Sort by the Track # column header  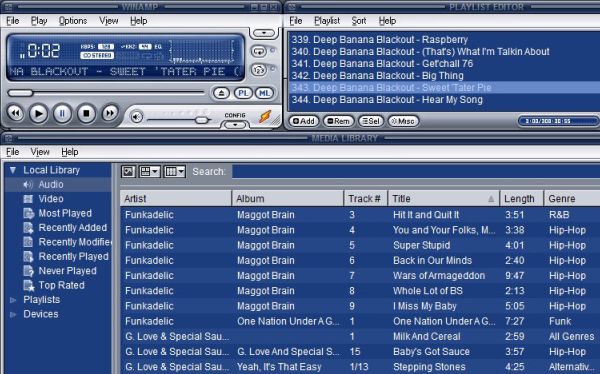[366, 199]
